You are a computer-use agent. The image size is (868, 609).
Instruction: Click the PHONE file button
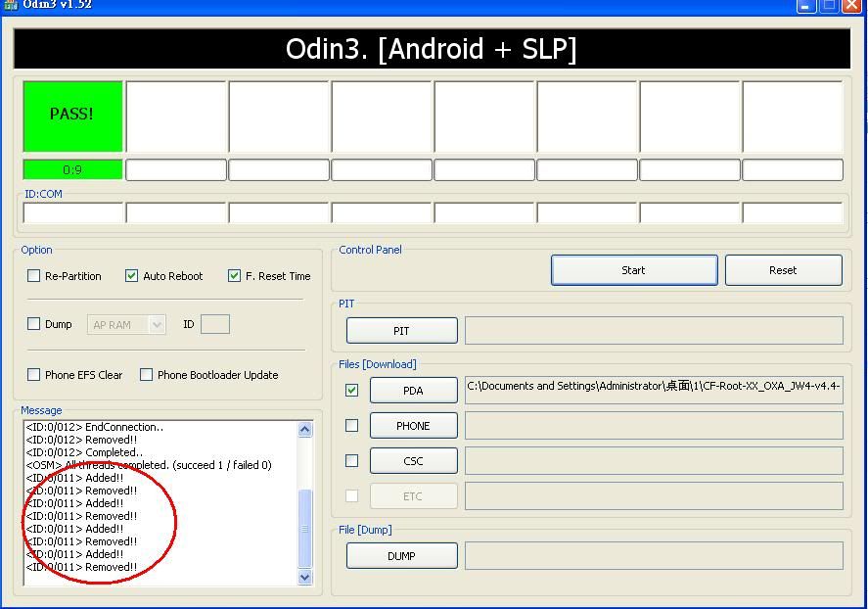click(x=413, y=426)
